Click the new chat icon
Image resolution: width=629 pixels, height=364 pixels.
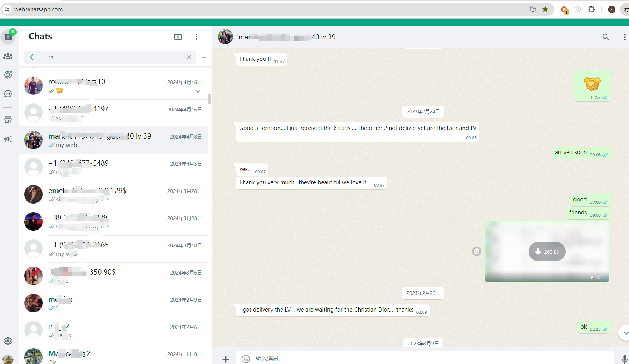[177, 37]
